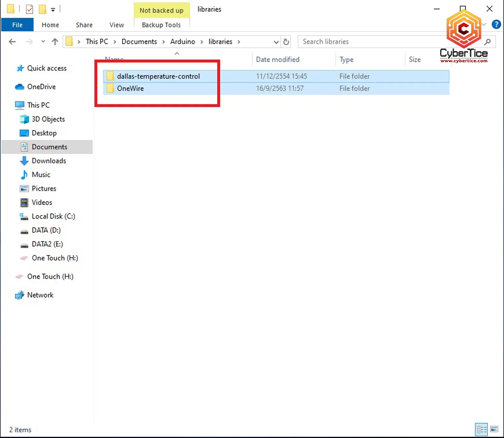Open the Backup Tools tab
The height and width of the screenshot is (438, 504).
tap(161, 25)
